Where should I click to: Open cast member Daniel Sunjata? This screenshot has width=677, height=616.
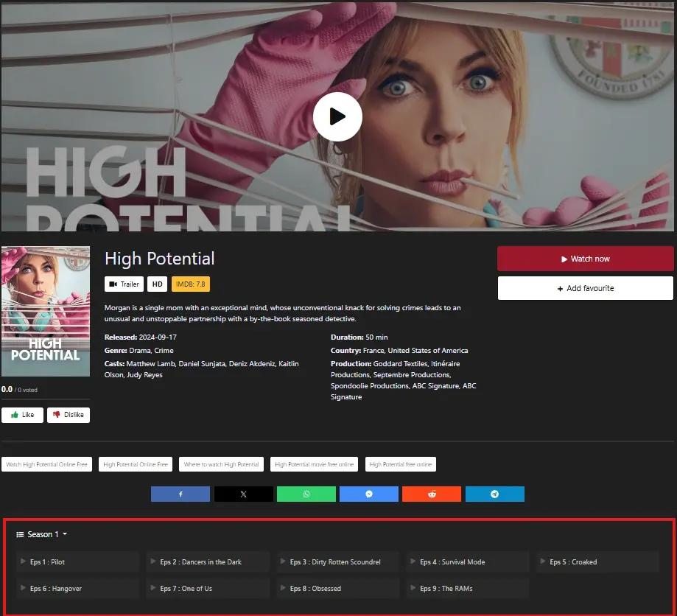click(202, 364)
